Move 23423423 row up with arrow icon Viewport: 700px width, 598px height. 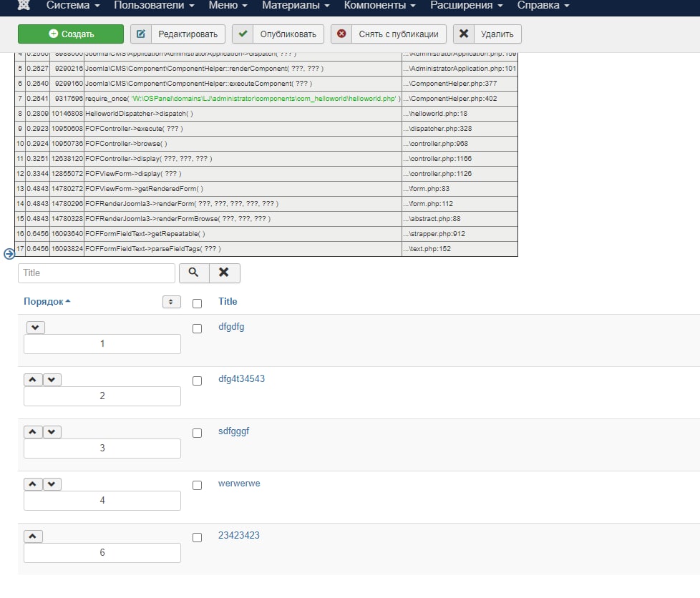pos(33,536)
